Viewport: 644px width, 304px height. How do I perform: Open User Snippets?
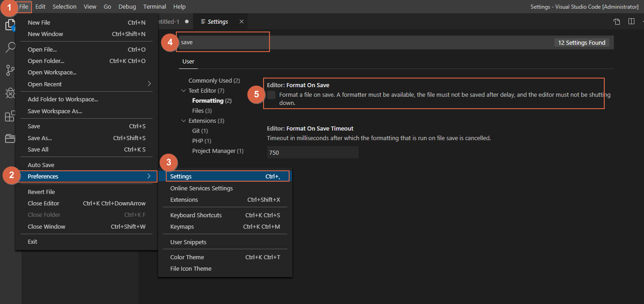click(225, 242)
